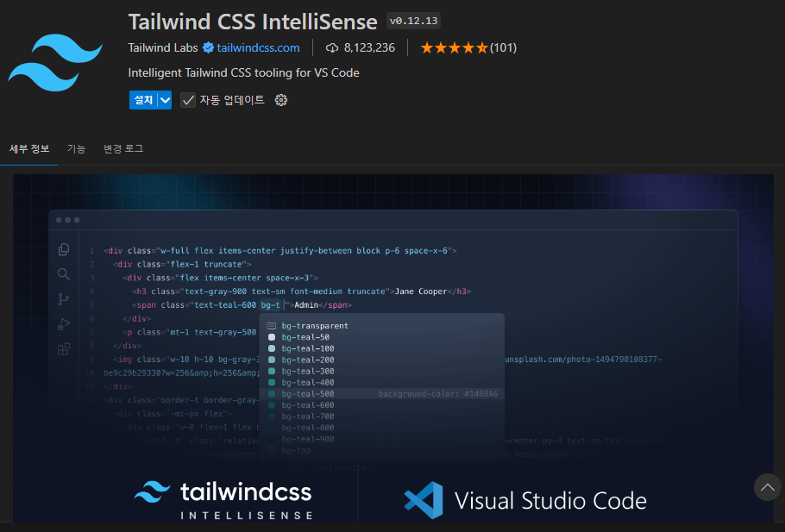Click the install count icon
Viewport: 785px width, 532px height.
coord(332,47)
